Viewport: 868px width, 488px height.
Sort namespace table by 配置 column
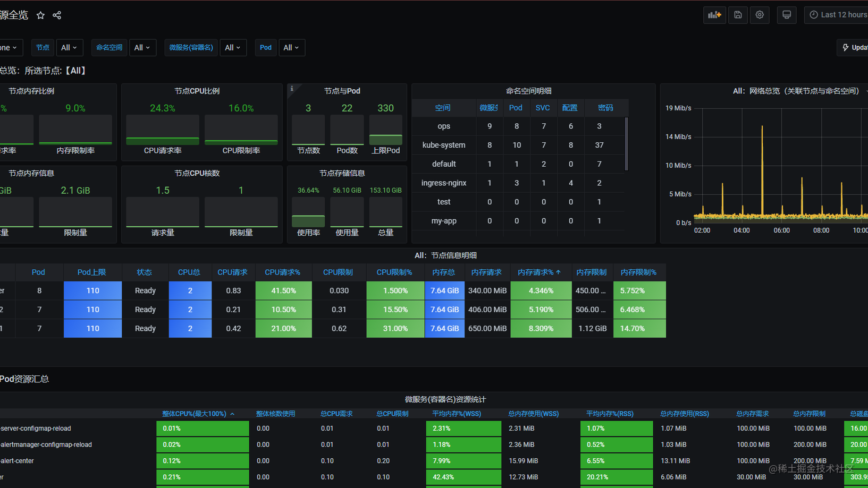pyautogui.click(x=570, y=108)
